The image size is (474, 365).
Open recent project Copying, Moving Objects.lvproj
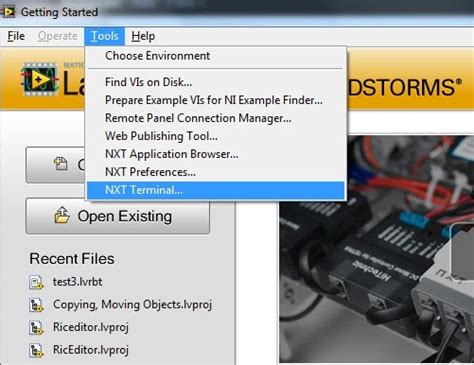(132, 305)
